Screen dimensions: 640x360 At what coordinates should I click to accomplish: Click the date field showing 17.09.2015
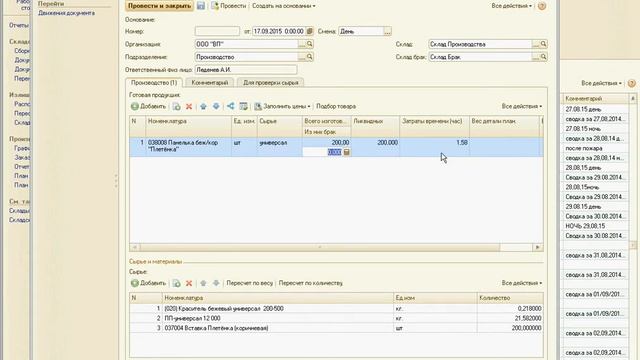(x=279, y=31)
